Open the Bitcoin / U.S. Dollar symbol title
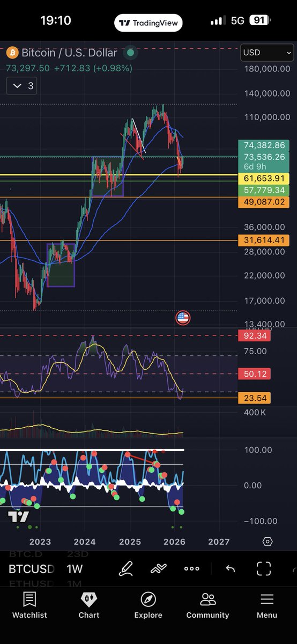The image size is (297, 644). coord(69,53)
